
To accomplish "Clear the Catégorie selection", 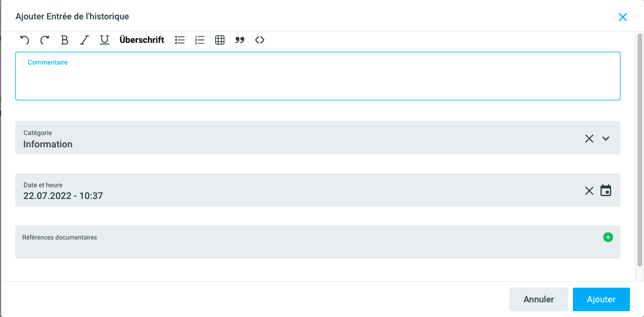I will point(589,139).
